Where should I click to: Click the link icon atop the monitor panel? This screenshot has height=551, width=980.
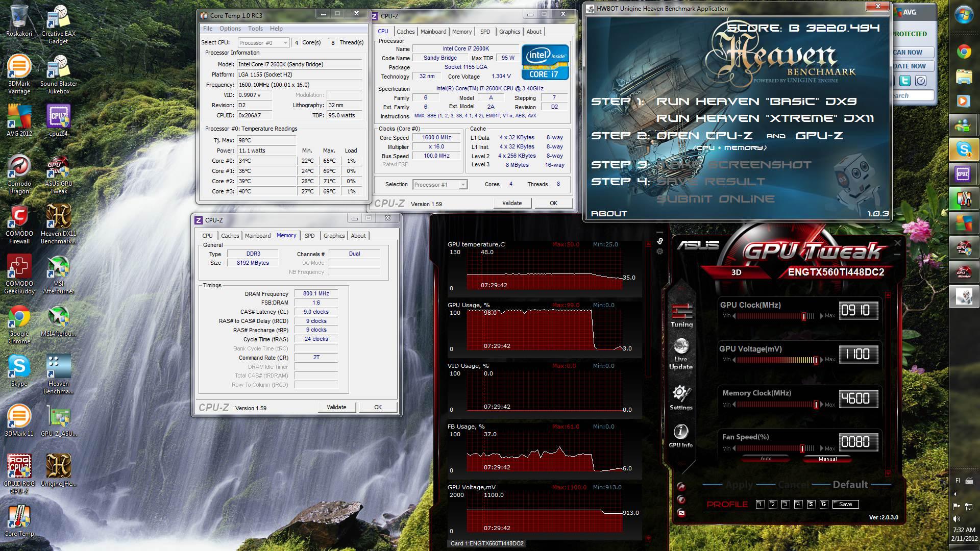[659, 241]
